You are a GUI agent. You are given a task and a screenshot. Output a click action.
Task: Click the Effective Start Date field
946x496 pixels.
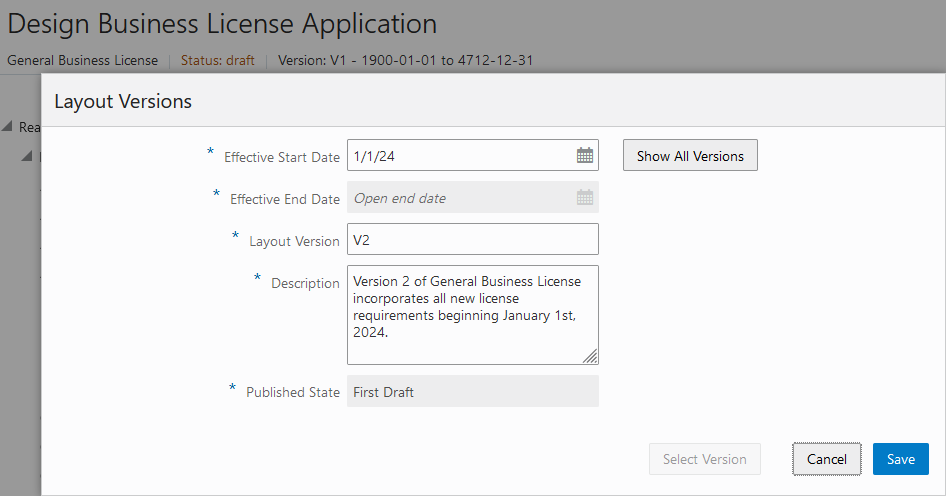tap(460, 156)
